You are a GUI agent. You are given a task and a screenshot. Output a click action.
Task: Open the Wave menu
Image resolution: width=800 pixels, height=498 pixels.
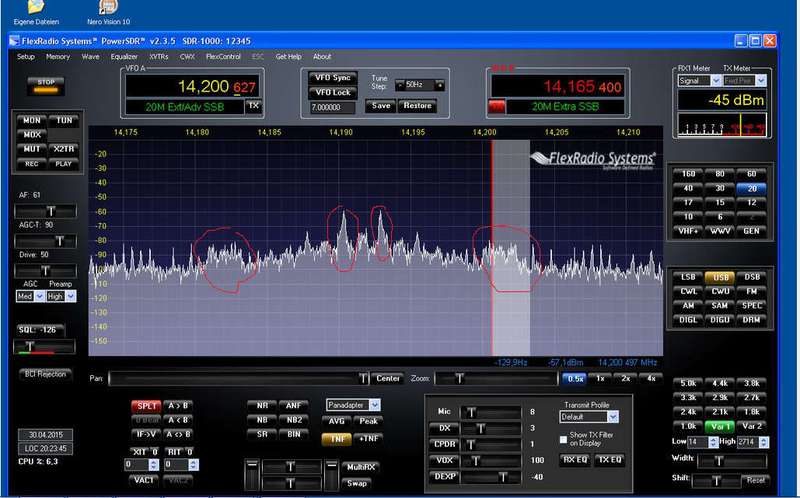(x=90, y=57)
